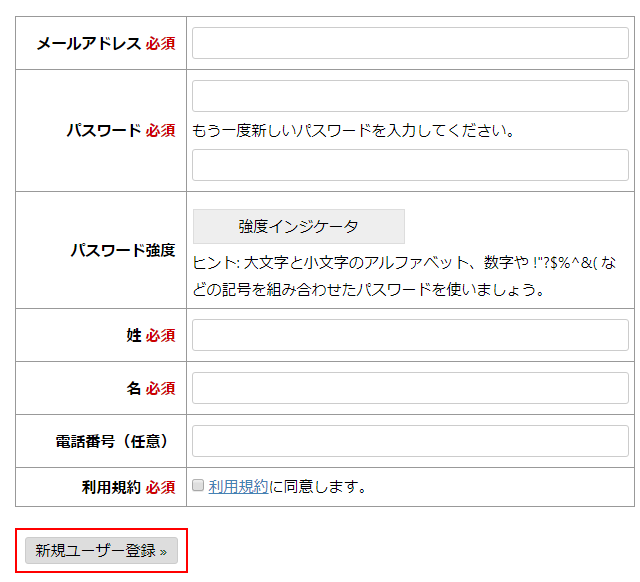
Task: Click the 強度インジケータ strength indicator
Action: (298, 226)
